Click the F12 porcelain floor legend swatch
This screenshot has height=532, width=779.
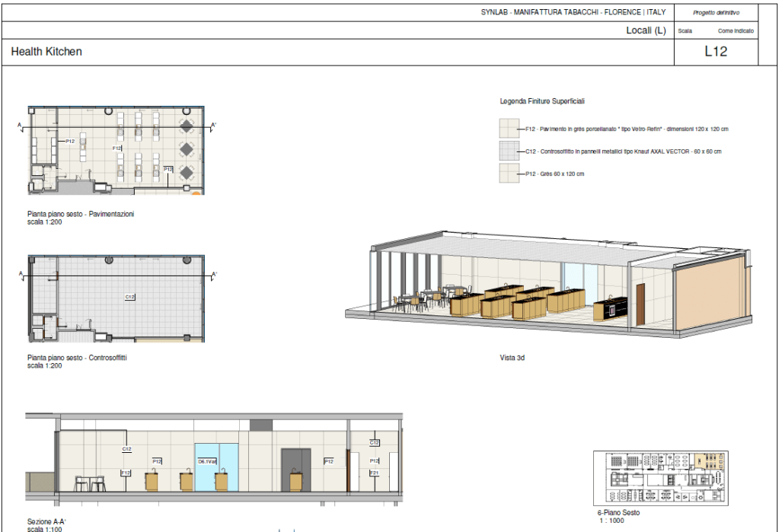(x=509, y=129)
